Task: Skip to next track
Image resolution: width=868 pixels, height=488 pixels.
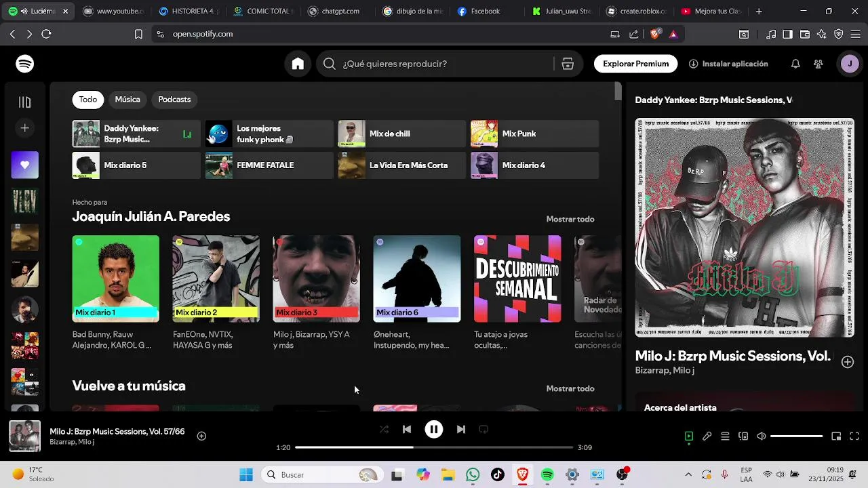Action: pyautogui.click(x=461, y=429)
